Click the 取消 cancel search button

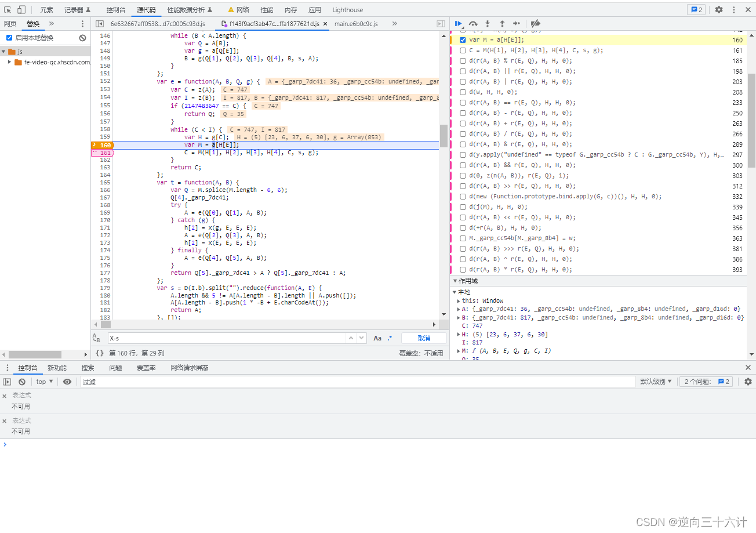click(x=424, y=338)
